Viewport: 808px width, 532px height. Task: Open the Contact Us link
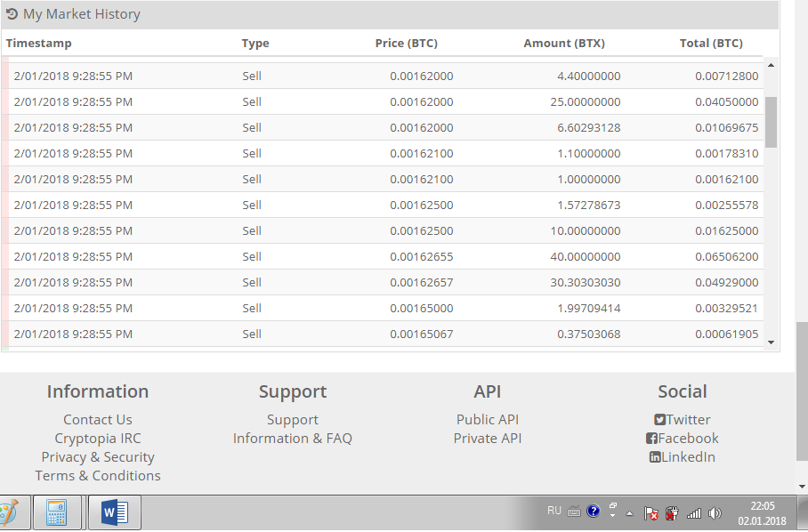pyautogui.click(x=98, y=420)
